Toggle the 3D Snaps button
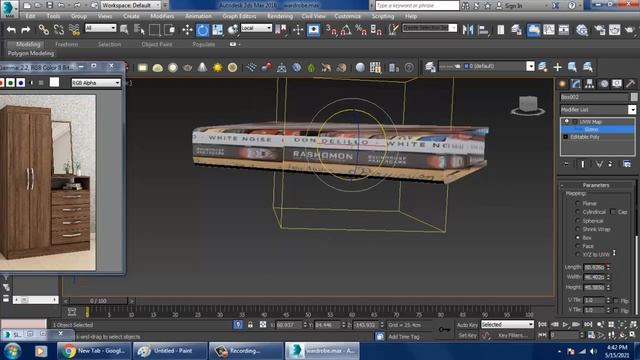The image size is (640, 360). (x=331, y=30)
